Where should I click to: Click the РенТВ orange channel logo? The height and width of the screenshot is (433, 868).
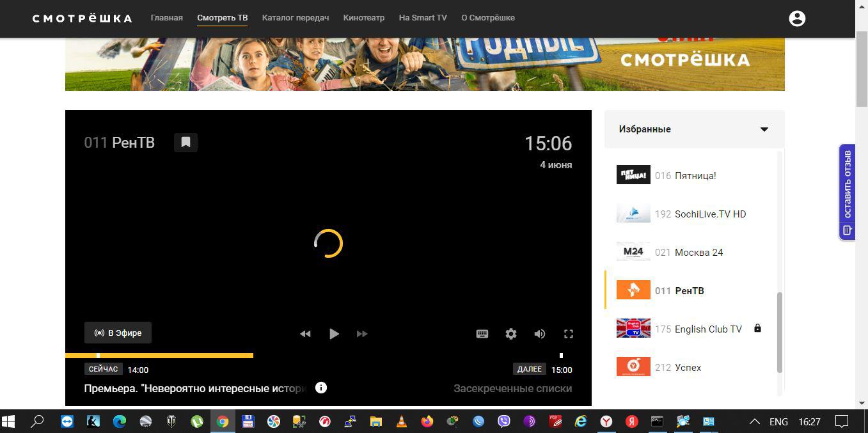point(633,290)
